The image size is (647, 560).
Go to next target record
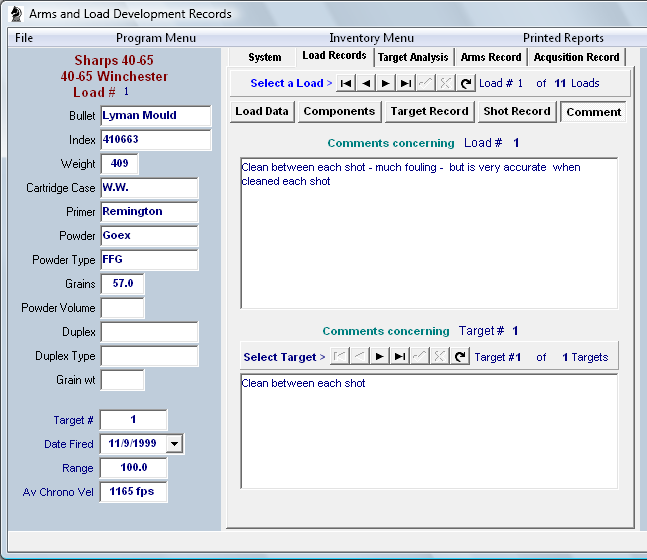pyautogui.click(x=380, y=356)
